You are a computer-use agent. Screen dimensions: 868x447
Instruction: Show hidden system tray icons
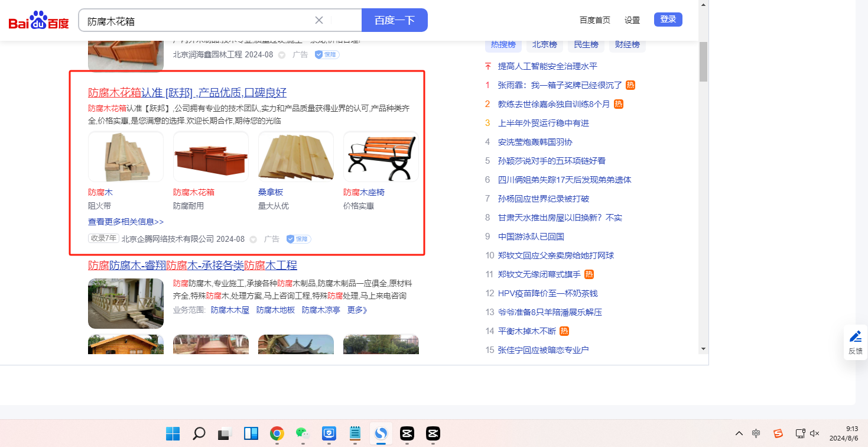[x=739, y=433]
